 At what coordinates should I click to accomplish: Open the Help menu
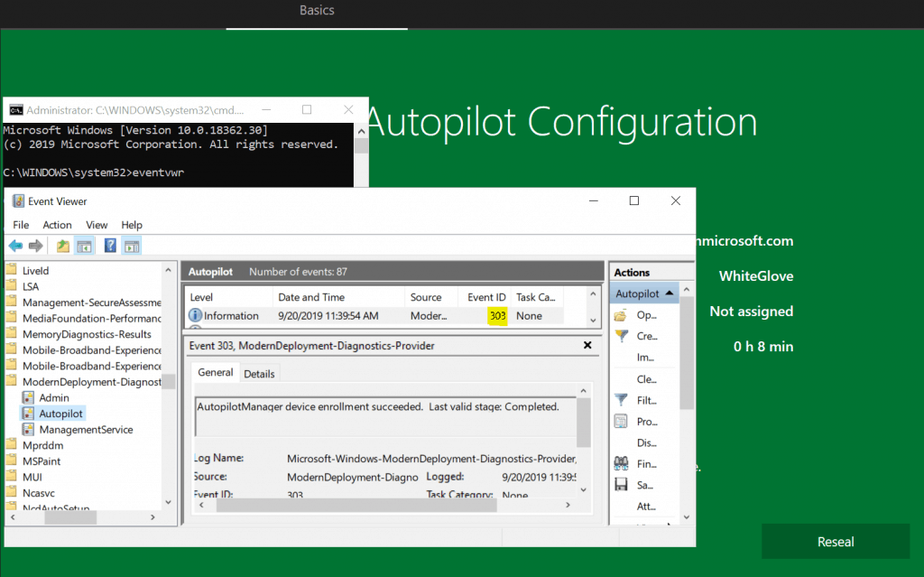click(132, 225)
